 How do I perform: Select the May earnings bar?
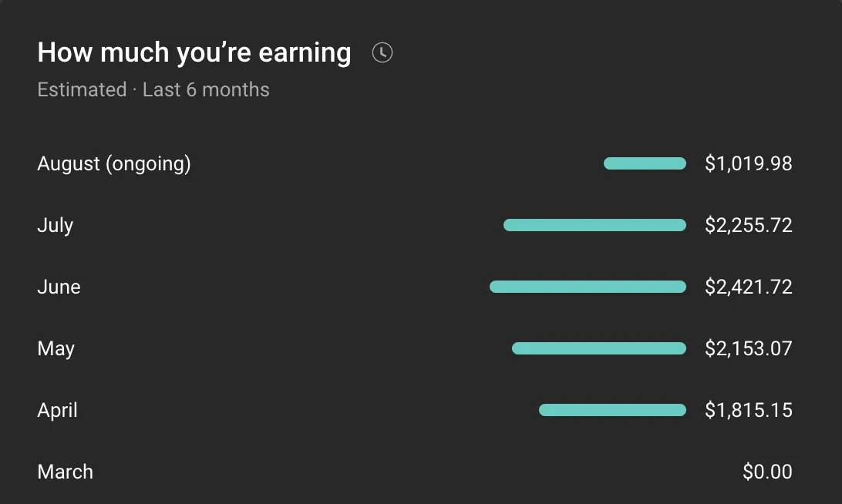599,348
